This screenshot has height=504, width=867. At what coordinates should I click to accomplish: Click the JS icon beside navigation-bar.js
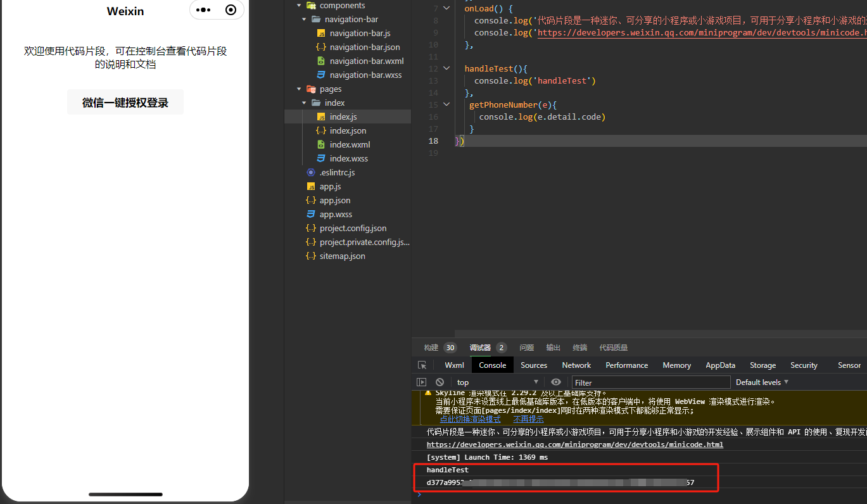[321, 34]
